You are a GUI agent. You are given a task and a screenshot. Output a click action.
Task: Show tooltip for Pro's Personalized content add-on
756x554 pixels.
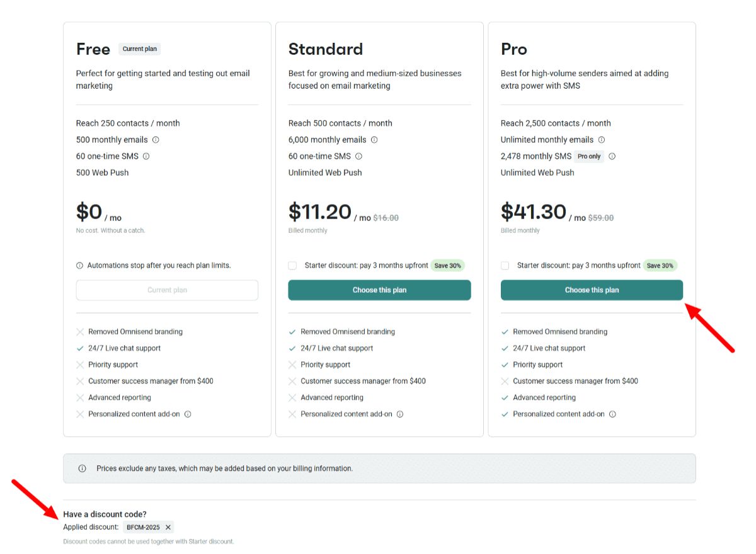[x=612, y=414]
